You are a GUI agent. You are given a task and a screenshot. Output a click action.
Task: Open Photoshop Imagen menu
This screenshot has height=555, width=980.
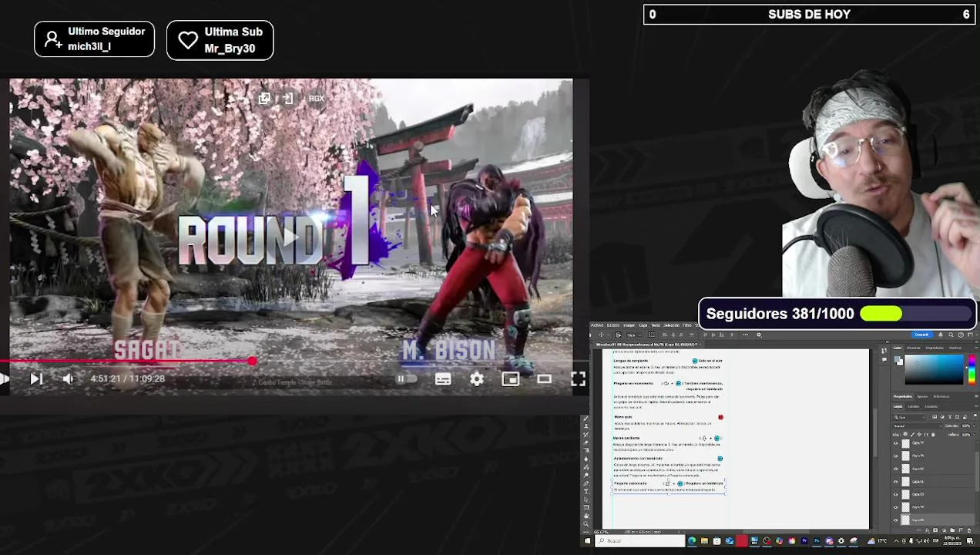click(x=629, y=325)
